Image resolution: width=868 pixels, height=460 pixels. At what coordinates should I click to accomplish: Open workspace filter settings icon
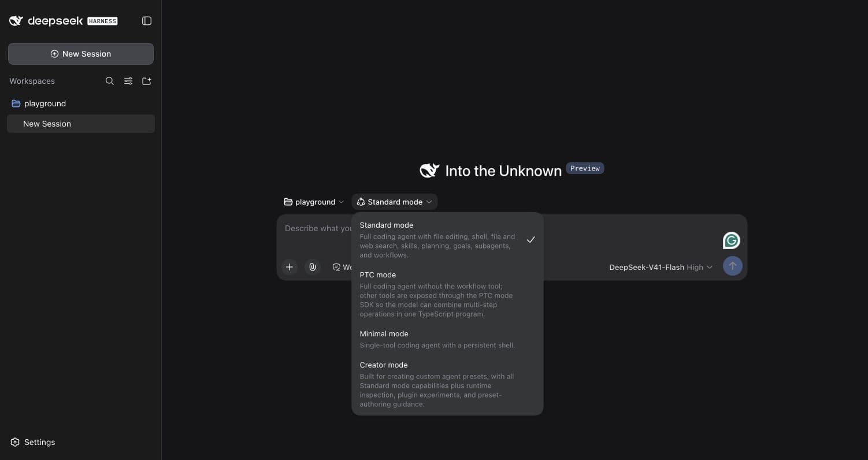(128, 81)
